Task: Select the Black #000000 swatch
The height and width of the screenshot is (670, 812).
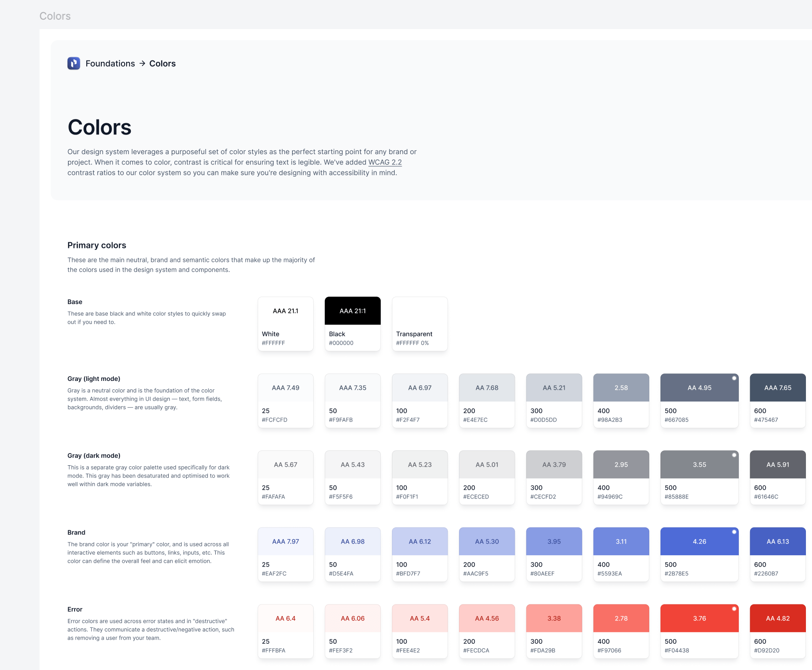Action: (x=353, y=324)
